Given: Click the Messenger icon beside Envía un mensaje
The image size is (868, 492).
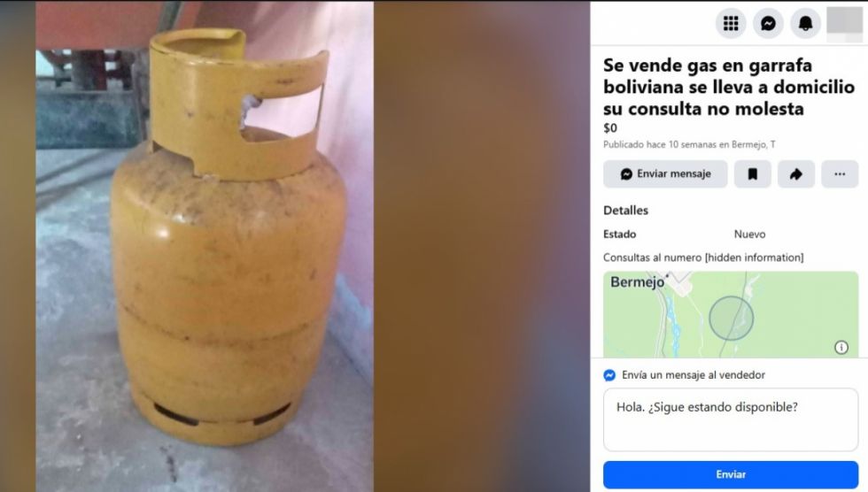Looking at the screenshot, I should coord(609,375).
